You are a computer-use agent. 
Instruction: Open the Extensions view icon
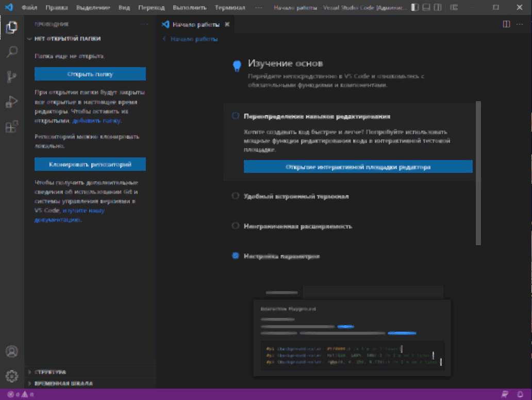12,126
